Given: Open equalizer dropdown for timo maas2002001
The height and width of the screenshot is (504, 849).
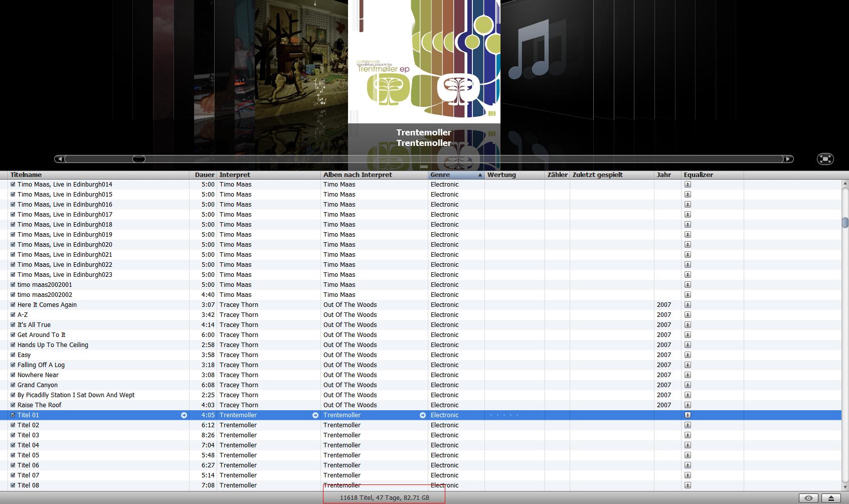Looking at the screenshot, I should pos(688,285).
